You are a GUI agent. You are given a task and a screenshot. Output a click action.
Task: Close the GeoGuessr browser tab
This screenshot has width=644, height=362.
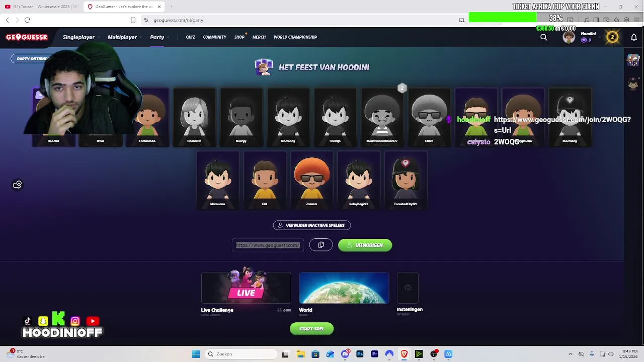point(159,7)
